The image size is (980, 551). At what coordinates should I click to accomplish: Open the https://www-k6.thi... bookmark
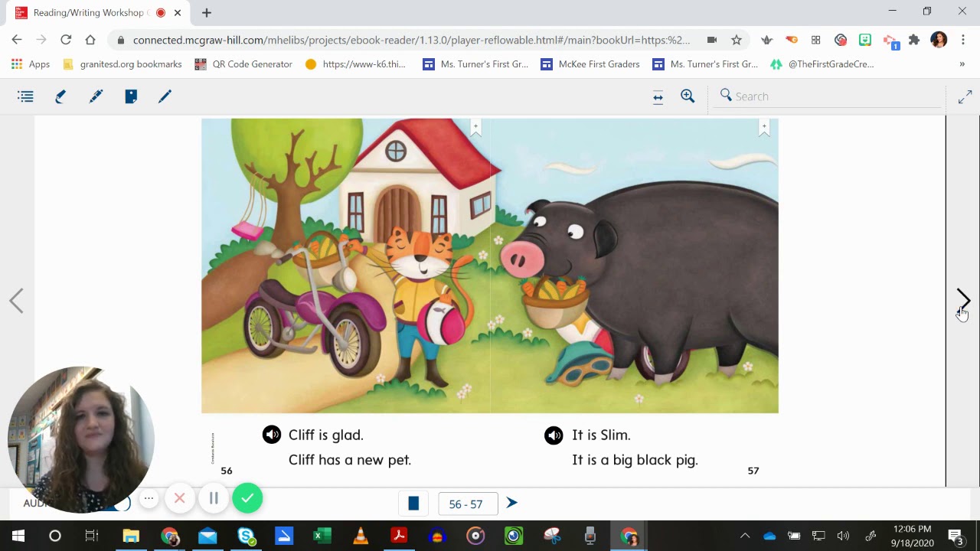[355, 64]
